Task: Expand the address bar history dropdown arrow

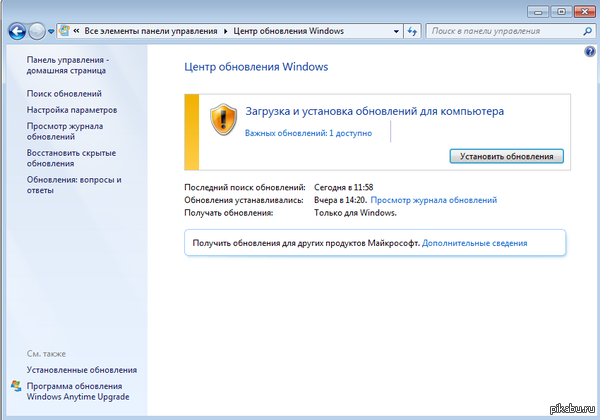Action: click(x=396, y=32)
